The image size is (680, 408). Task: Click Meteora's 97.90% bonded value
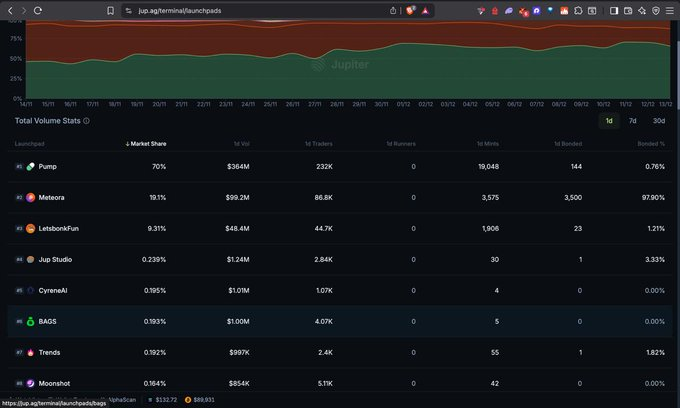click(654, 198)
